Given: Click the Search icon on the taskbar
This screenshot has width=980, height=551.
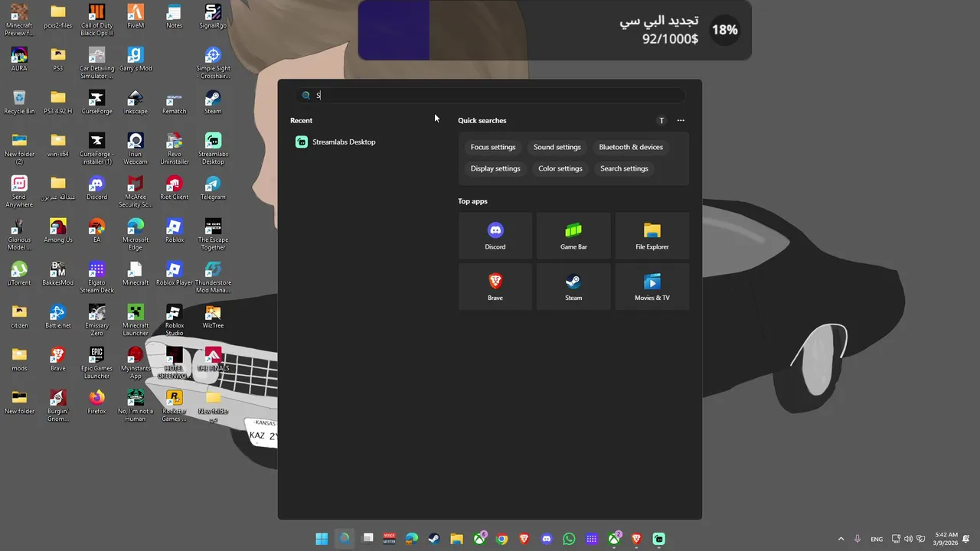Looking at the screenshot, I should tap(345, 539).
